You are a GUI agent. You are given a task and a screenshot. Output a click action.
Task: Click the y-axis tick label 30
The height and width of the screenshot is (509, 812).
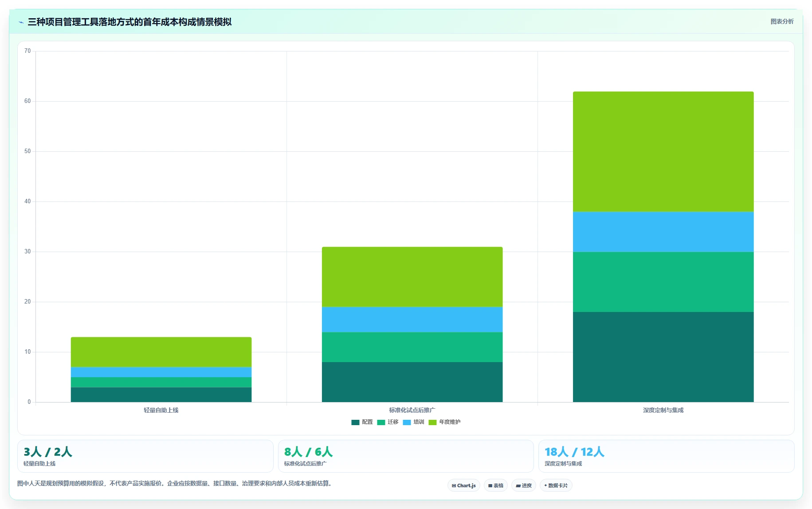click(x=27, y=252)
